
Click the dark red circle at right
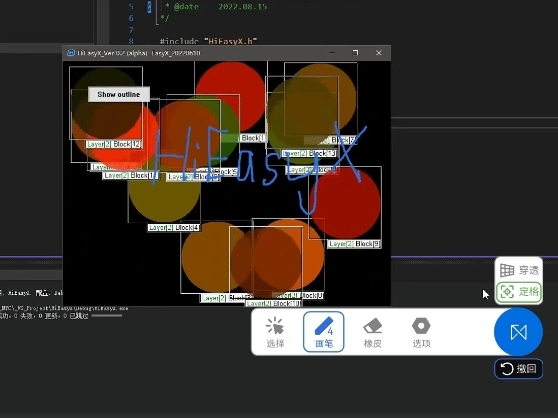click(x=345, y=203)
